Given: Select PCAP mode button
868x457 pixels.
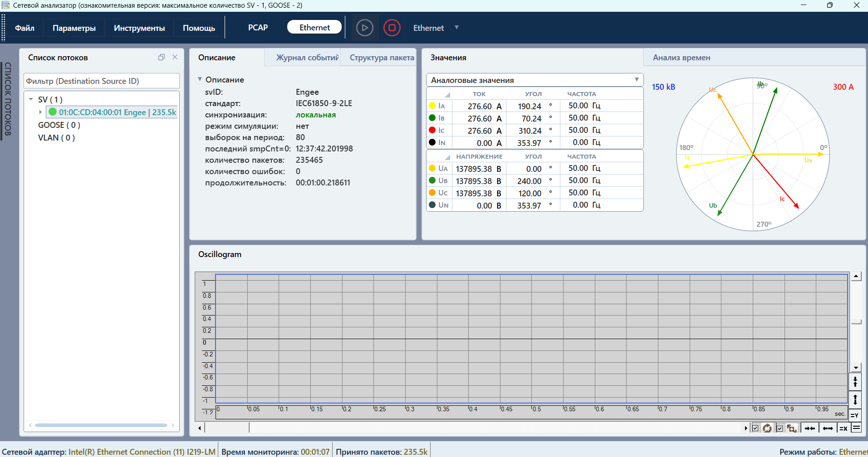Looking at the screenshot, I should point(258,28).
